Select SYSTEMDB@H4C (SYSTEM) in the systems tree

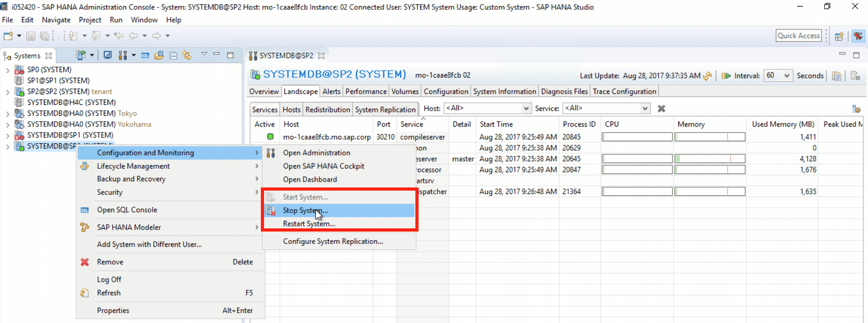71,102
